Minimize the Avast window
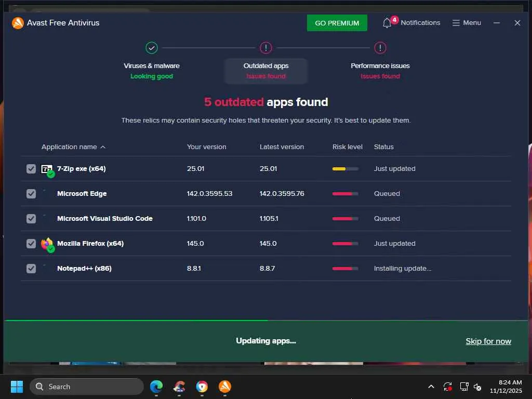Image resolution: width=532 pixels, height=399 pixels. pos(497,23)
